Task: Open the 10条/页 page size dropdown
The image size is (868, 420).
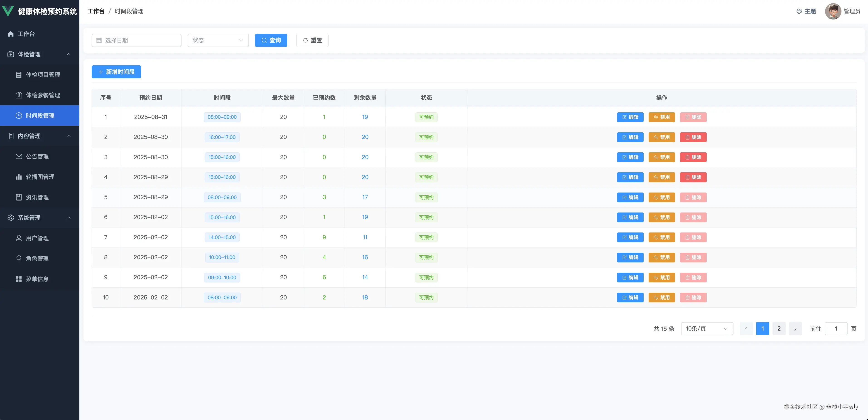Action: click(707, 329)
